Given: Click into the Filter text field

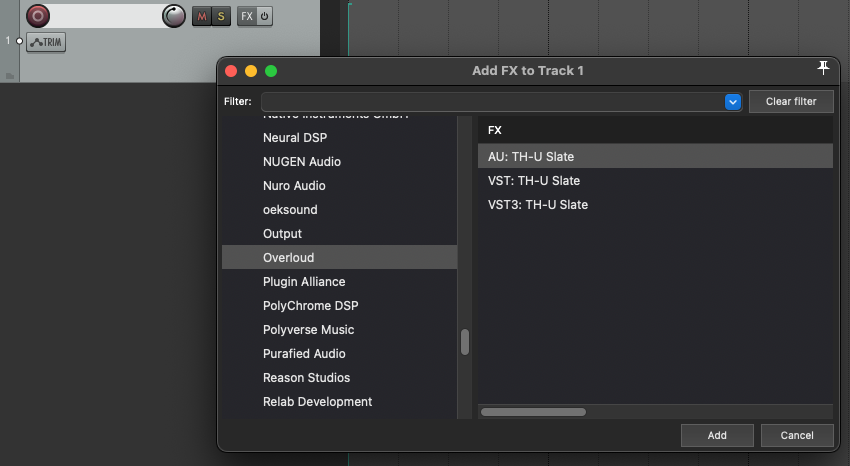Looking at the screenshot, I should point(492,101).
